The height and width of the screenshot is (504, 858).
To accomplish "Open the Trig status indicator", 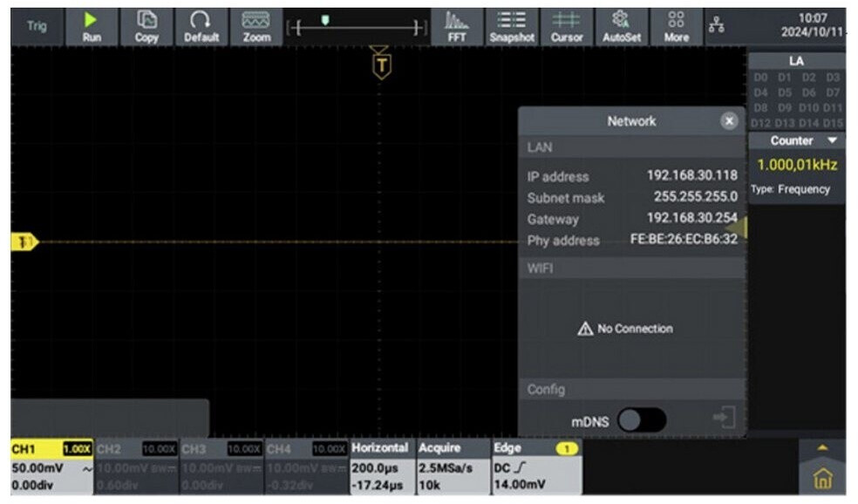I will pyautogui.click(x=37, y=25).
